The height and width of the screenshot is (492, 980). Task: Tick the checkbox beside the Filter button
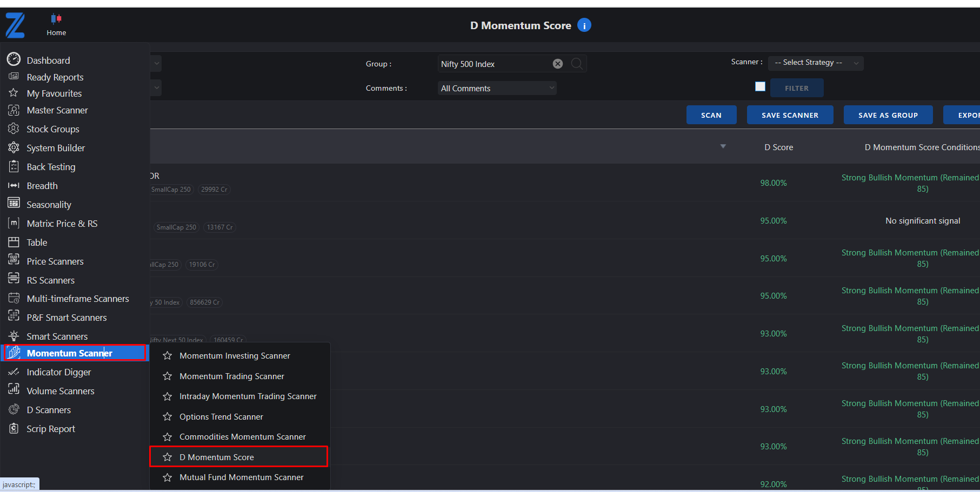760,87
